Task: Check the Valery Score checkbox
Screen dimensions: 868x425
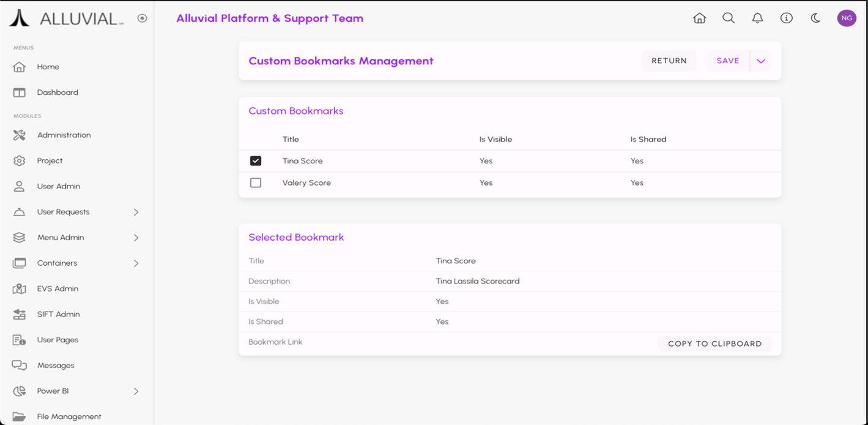Action: point(256,183)
